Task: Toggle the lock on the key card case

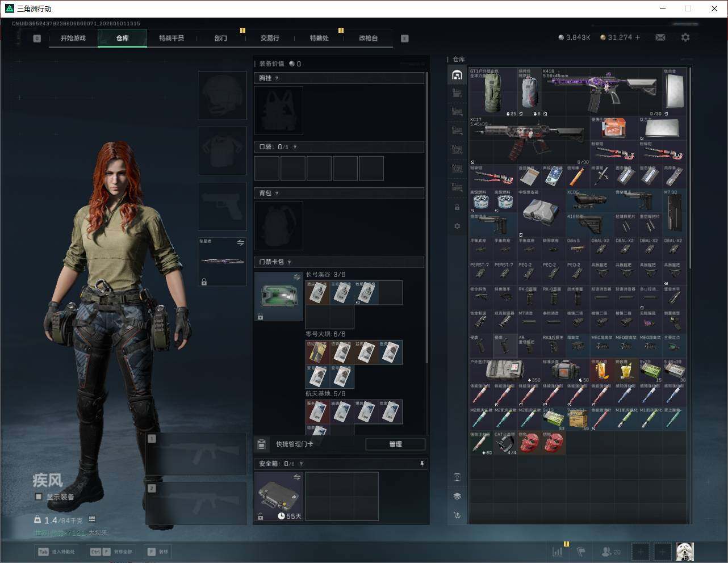Action: coord(260,316)
